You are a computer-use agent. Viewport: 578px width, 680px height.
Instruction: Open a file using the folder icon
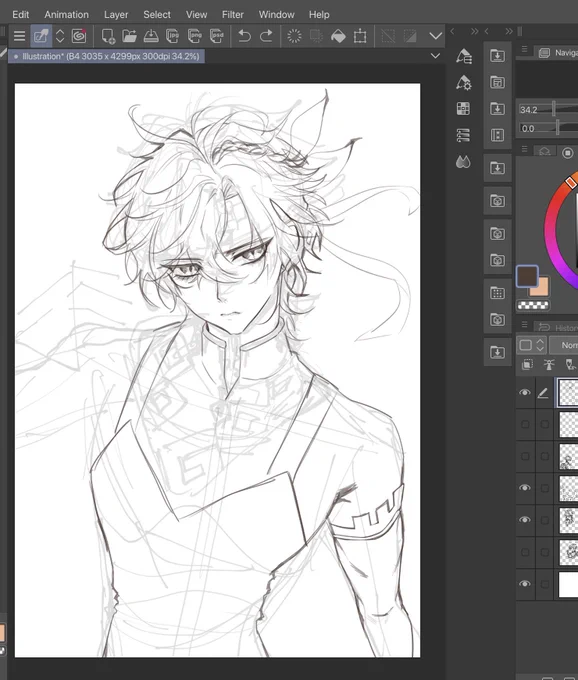click(129, 36)
